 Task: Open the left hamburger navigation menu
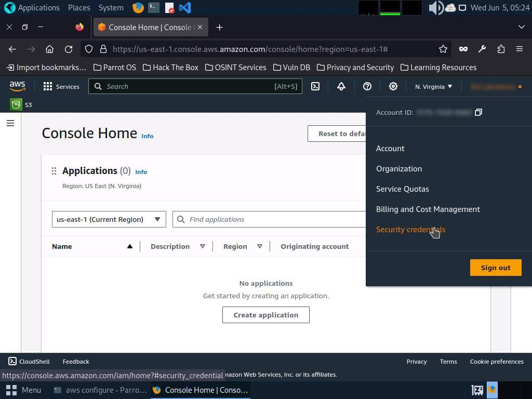tap(10, 123)
